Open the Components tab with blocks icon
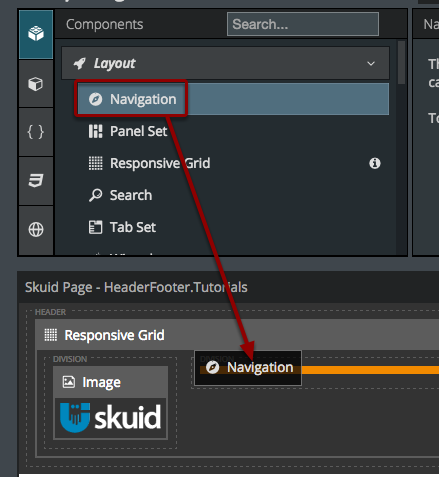 [x=36, y=34]
